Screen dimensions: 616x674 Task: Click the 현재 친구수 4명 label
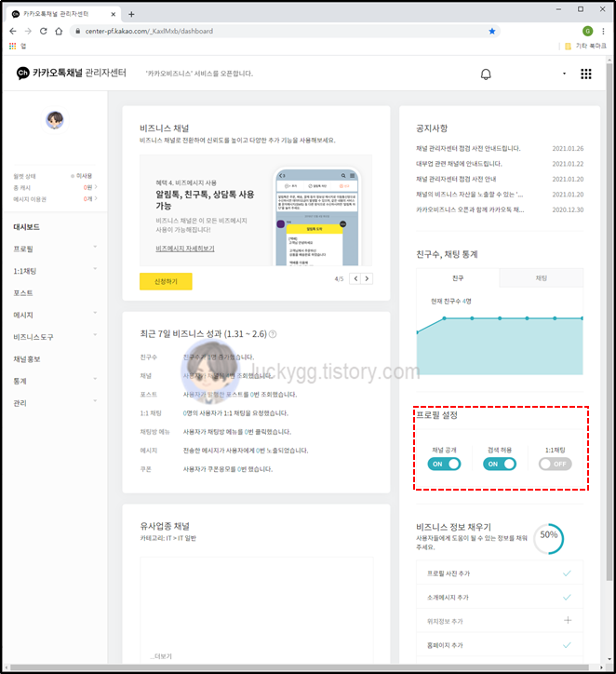tap(451, 302)
